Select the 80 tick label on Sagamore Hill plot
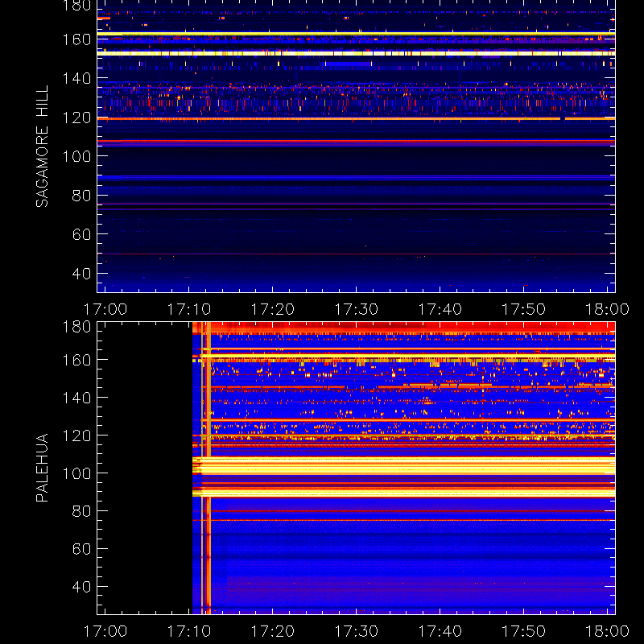Viewport: 644px width, 644px height. point(81,195)
